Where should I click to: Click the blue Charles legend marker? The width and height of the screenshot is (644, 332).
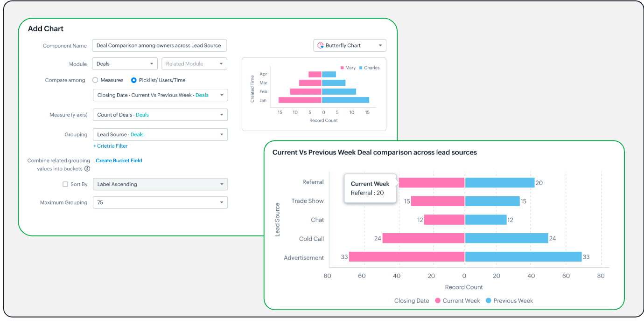361,68
